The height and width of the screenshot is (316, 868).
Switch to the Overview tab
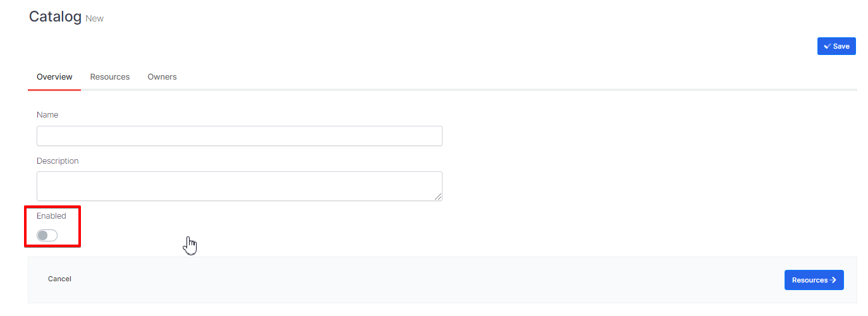point(54,77)
